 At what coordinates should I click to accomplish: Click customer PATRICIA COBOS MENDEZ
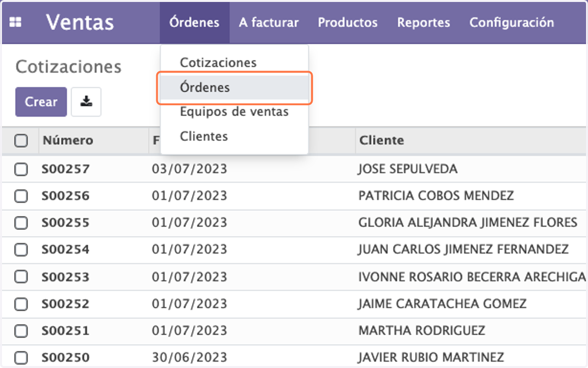tap(436, 196)
